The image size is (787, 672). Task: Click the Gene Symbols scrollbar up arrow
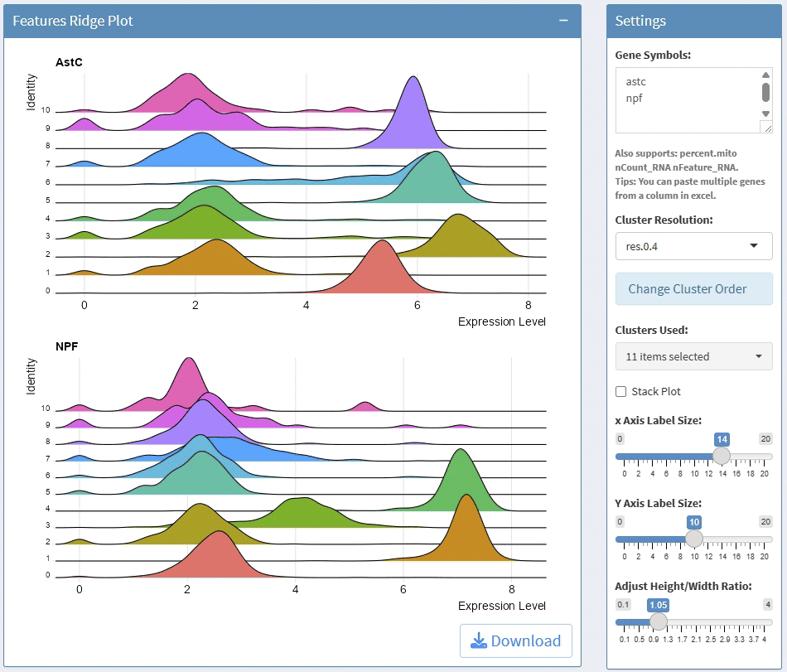click(x=766, y=75)
